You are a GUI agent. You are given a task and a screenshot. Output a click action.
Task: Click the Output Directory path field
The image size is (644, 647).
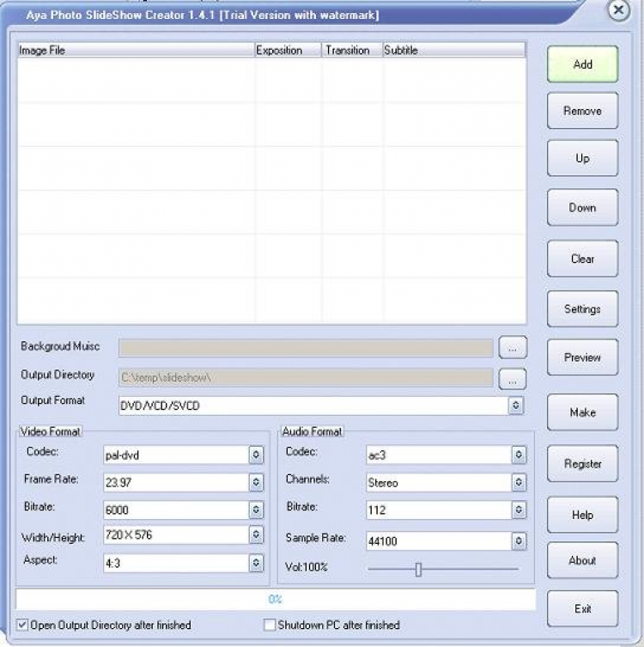click(306, 377)
